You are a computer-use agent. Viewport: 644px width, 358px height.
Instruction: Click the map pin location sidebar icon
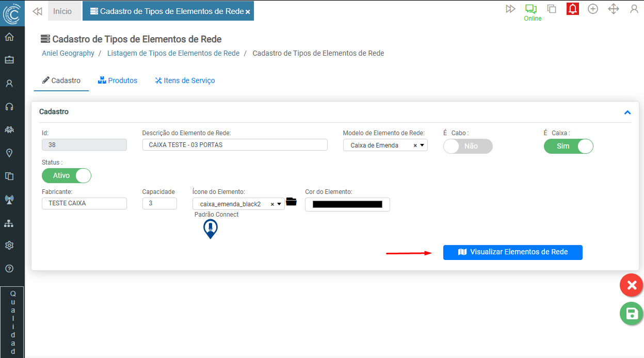click(x=9, y=153)
